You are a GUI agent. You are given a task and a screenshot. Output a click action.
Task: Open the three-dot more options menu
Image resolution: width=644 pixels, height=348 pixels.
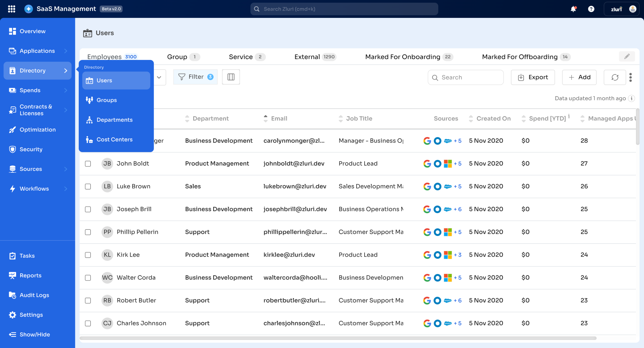[630, 77]
